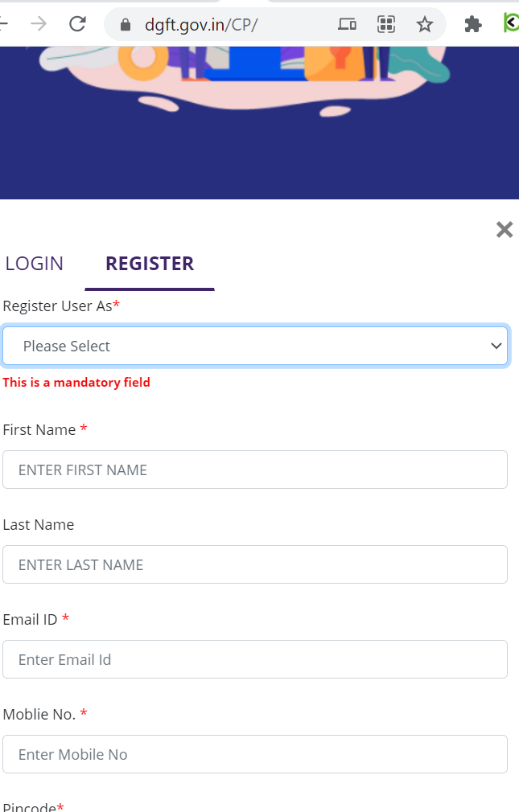
Task: Click the green extension icon at toolbar edge
Action: 511,23
